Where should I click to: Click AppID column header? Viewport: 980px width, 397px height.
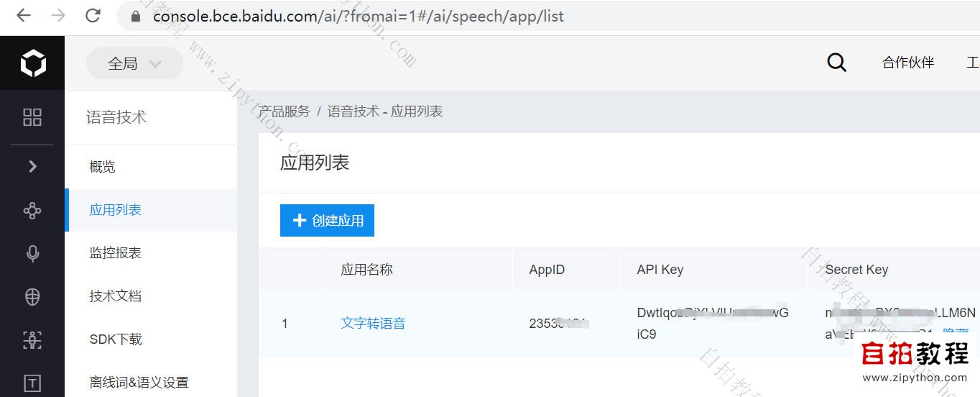tap(547, 270)
